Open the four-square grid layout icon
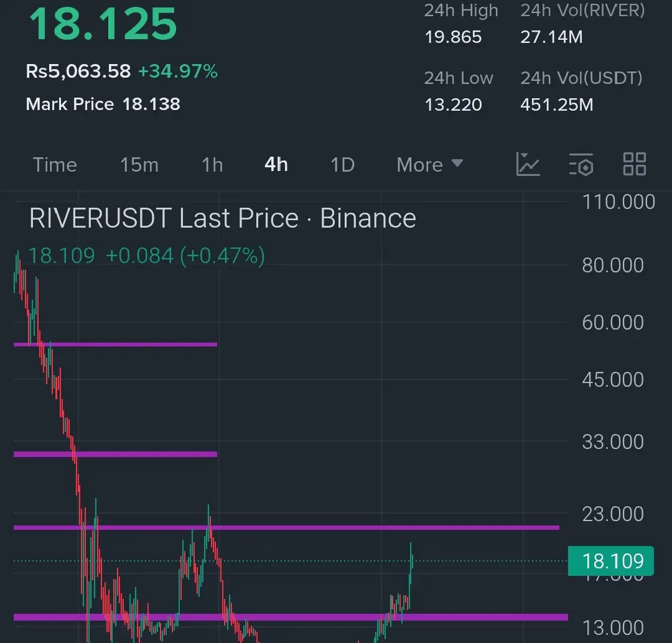The height and width of the screenshot is (643, 672). pyautogui.click(x=634, y=164)
